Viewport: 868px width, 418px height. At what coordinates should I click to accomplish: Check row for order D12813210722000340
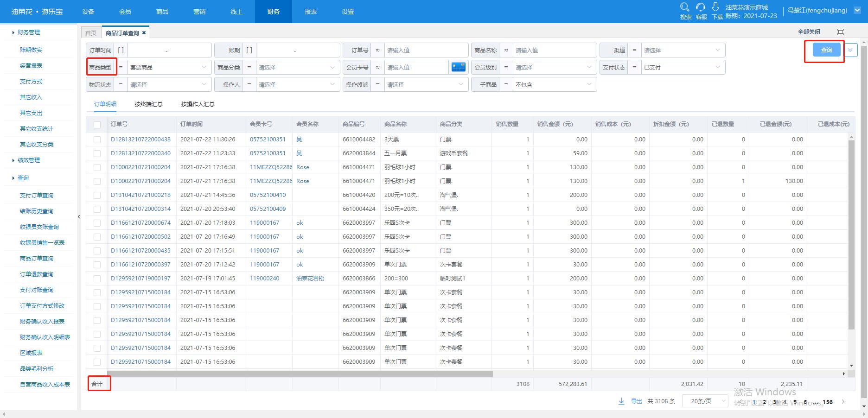tap(97, 153)
